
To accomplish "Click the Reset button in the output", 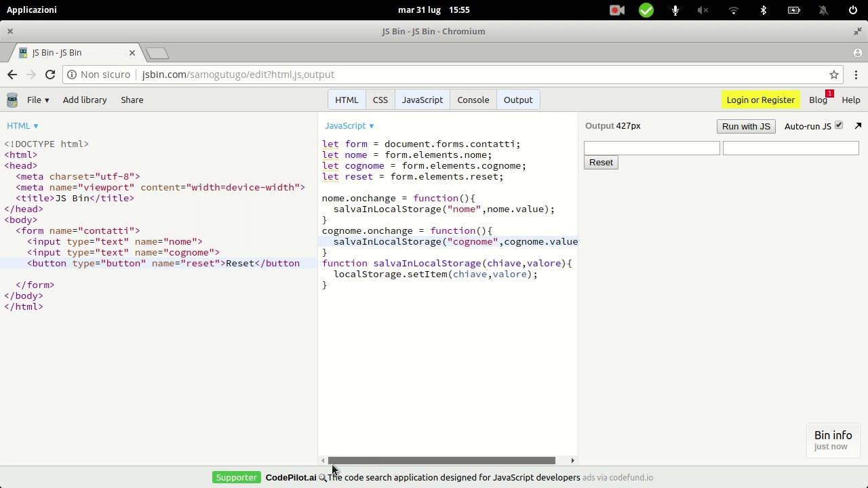I will 601,163.
